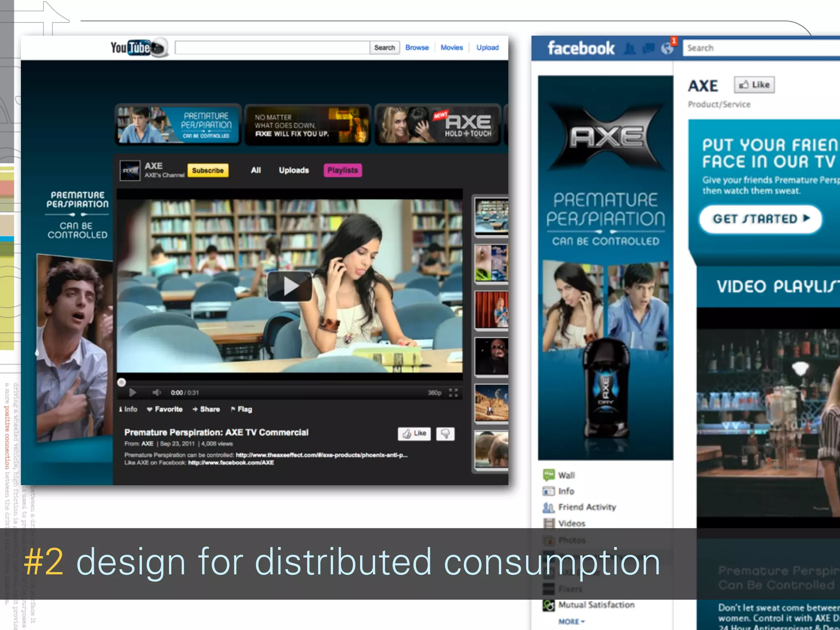
Task: Open the AXE Hold + Touch banner
Action: 438,125
